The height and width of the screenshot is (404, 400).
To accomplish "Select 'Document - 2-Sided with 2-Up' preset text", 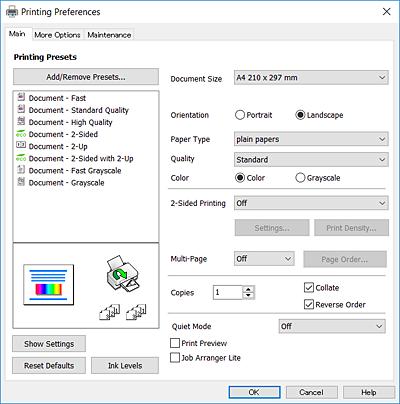I will pos(81,158).
